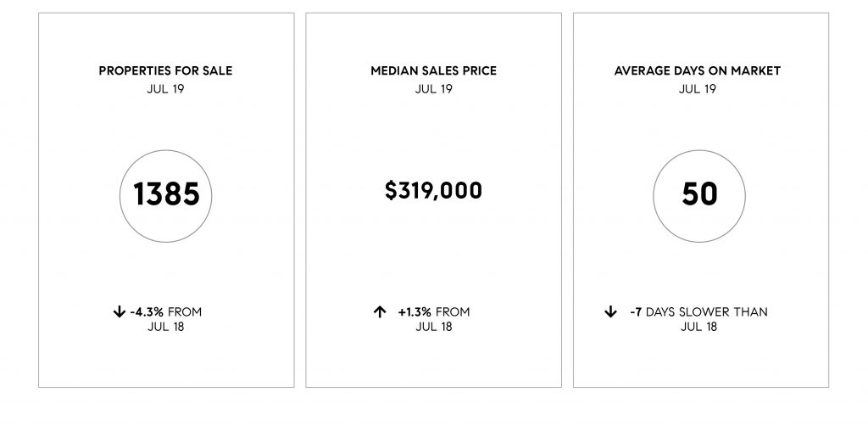Click JUL 18 below days slower than
The height and width of the screenshot is (426, 868).
698,327
